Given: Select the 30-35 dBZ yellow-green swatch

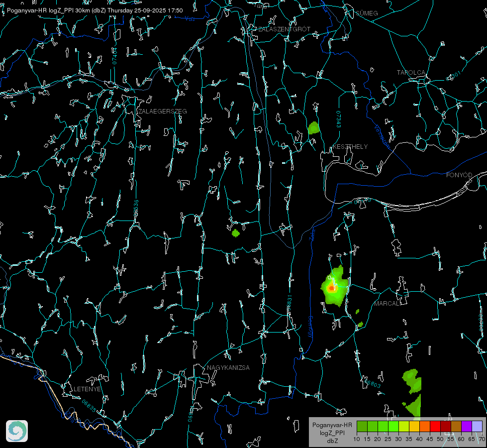Looking at the screenshot, I should pos(404,426).
